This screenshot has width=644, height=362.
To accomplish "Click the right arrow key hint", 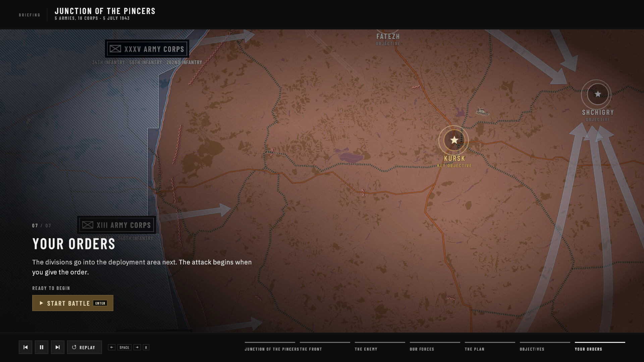I will coord(137,347).
